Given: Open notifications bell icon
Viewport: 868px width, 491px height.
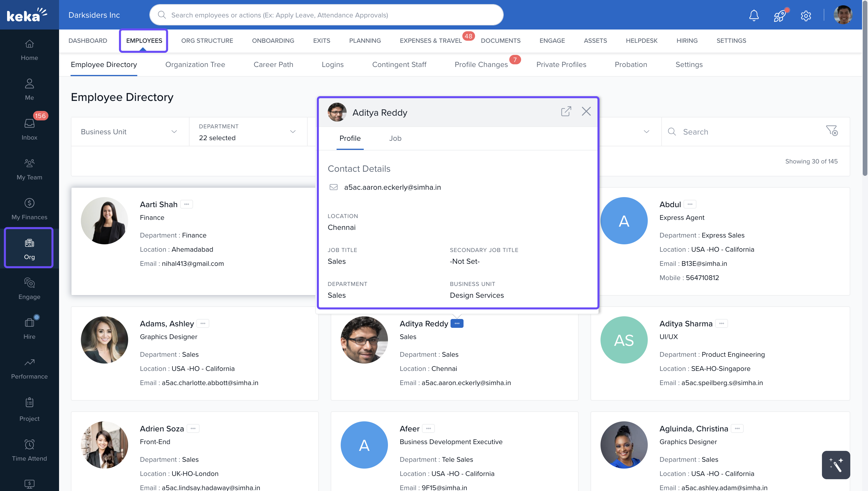Looking at the screenshot, I should pos(754,15).
